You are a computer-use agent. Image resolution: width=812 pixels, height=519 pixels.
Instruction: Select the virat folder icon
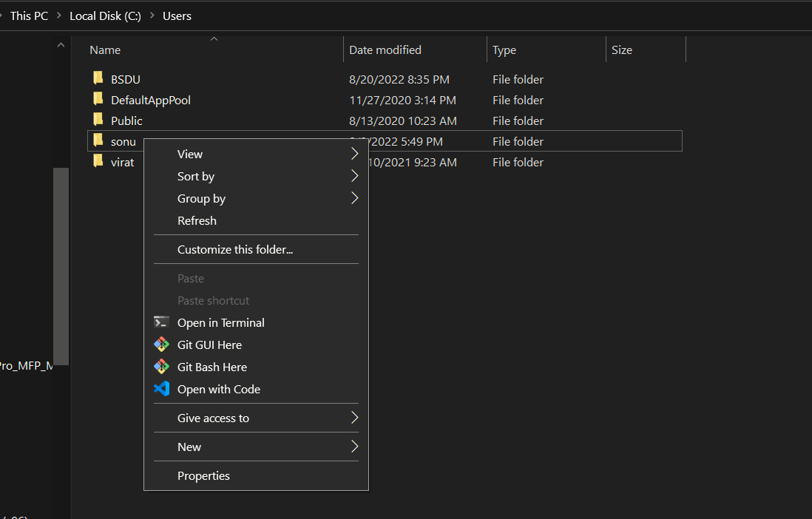click(98, 161)
